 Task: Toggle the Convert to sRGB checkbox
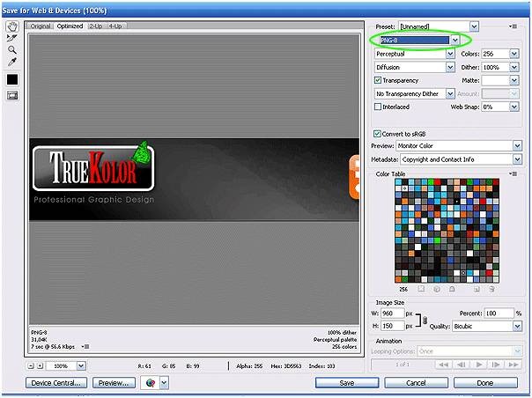tap(377, 134)
